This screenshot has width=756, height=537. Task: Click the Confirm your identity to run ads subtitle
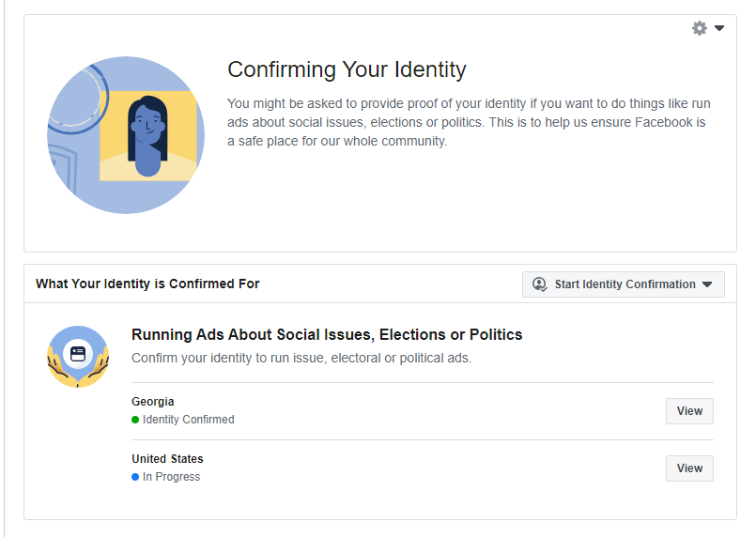click(301, 358)
